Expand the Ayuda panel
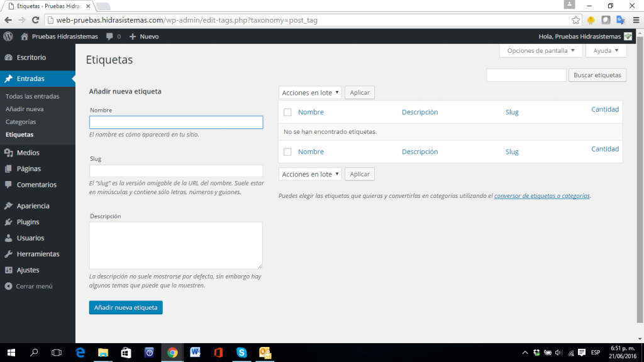Viewport: 644px width, 362px height. [606, 50]
